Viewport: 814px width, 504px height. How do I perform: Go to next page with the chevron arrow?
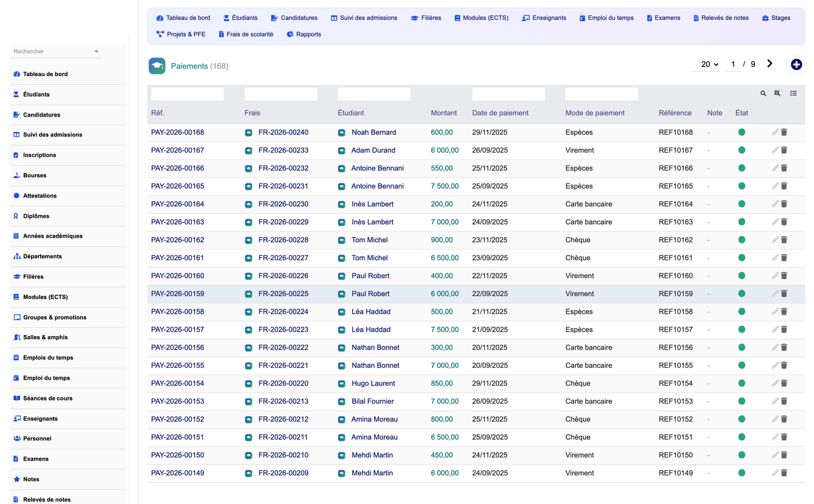tap(769, 64)
